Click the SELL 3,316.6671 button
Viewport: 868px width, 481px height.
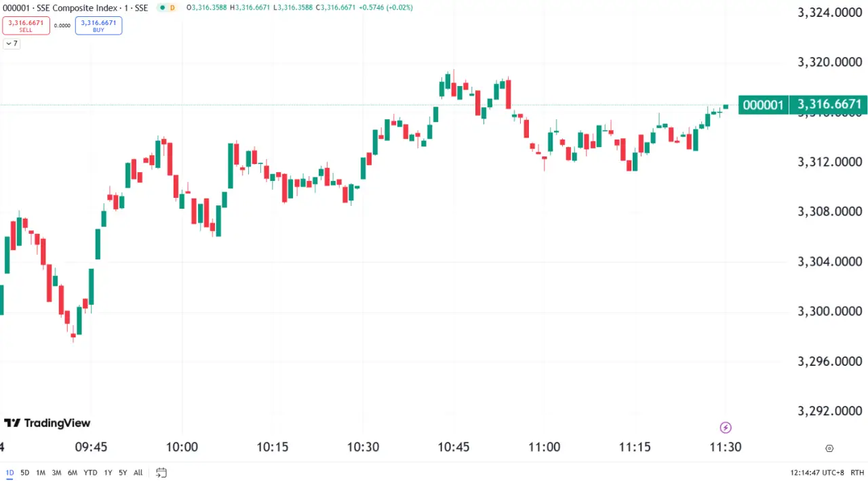tap(26, 26)
